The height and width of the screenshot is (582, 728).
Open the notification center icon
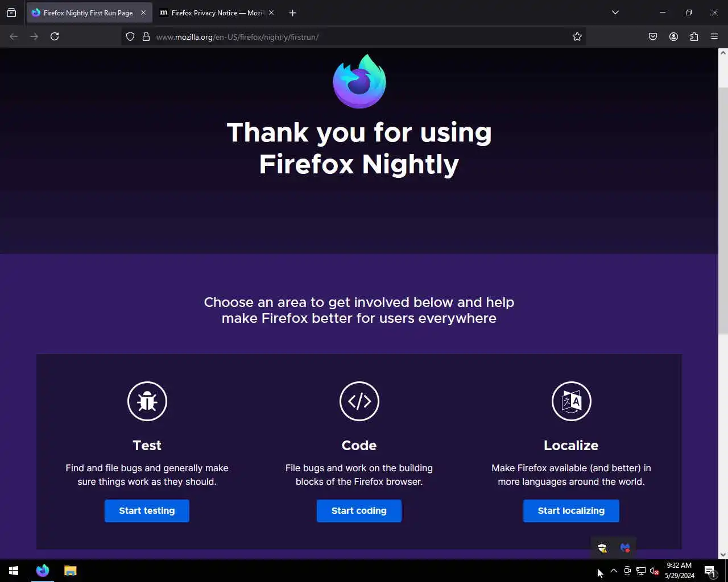pyautogui.click(x=710, y=571)
